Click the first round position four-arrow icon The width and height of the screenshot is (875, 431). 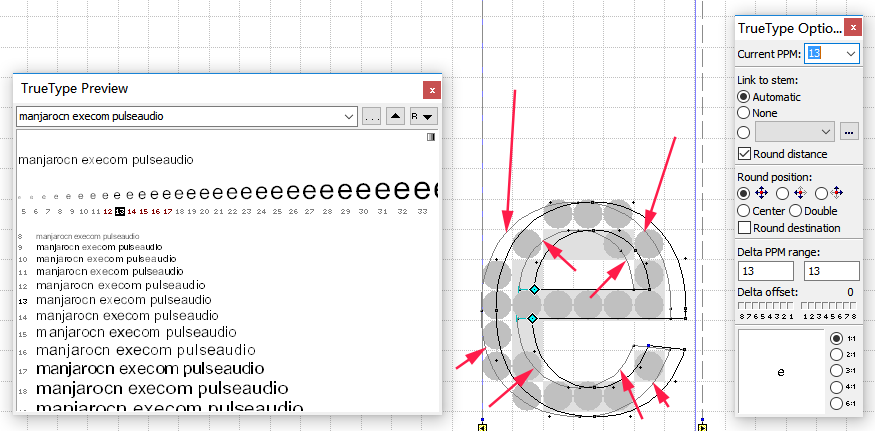click(x=761, y=194)
